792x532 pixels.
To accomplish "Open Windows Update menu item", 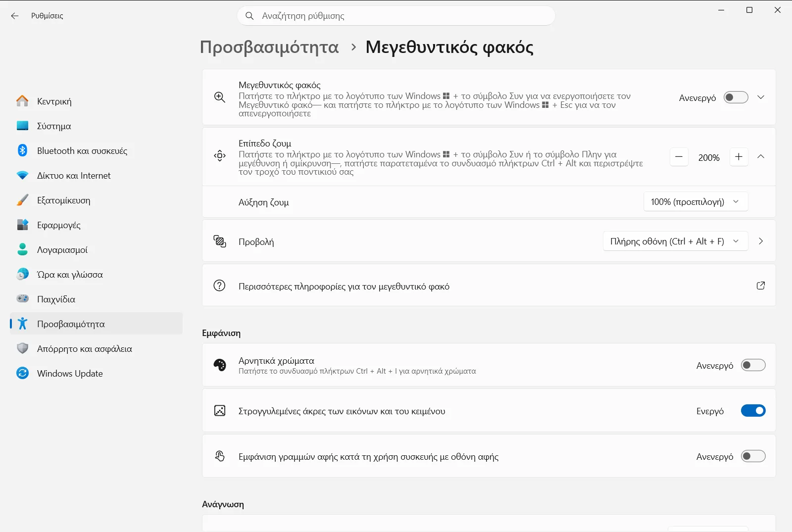I will pos(97,373).
